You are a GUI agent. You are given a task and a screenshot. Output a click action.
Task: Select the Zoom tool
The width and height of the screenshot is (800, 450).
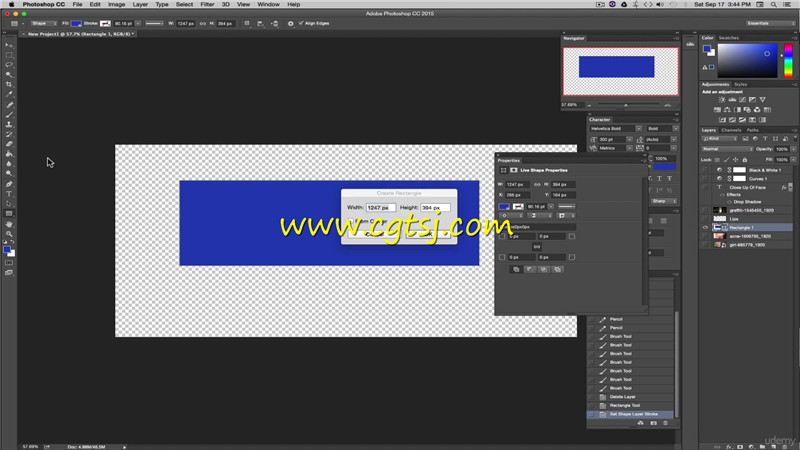9,234
